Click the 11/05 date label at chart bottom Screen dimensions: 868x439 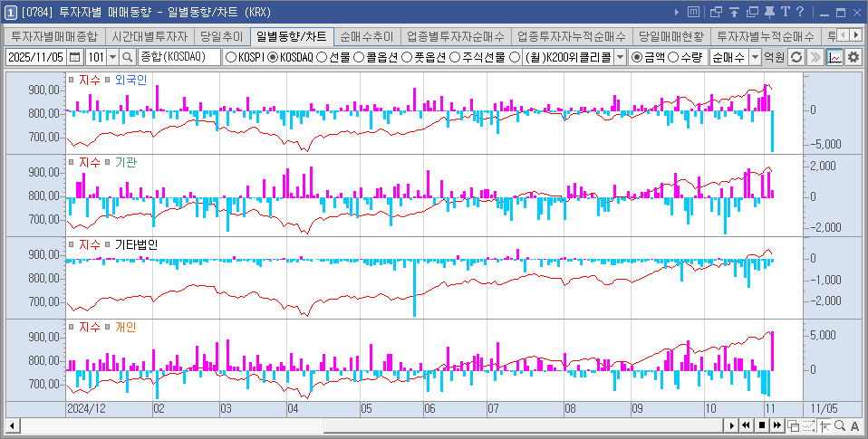point(824,408)
